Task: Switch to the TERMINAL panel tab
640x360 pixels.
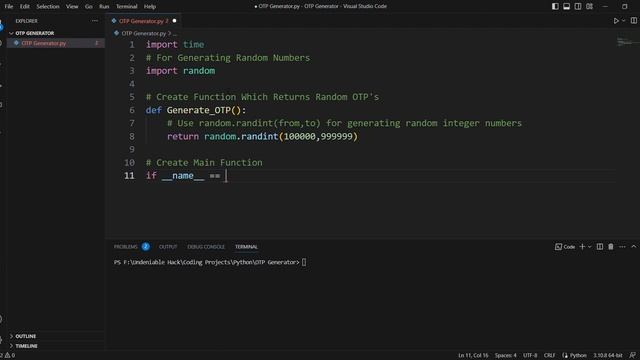Action: click(x=246, y=247)
